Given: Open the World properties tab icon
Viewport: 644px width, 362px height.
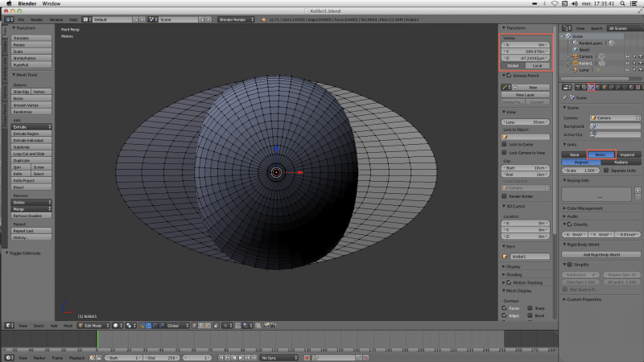Looking at the screenshot, I should [597, 87].
